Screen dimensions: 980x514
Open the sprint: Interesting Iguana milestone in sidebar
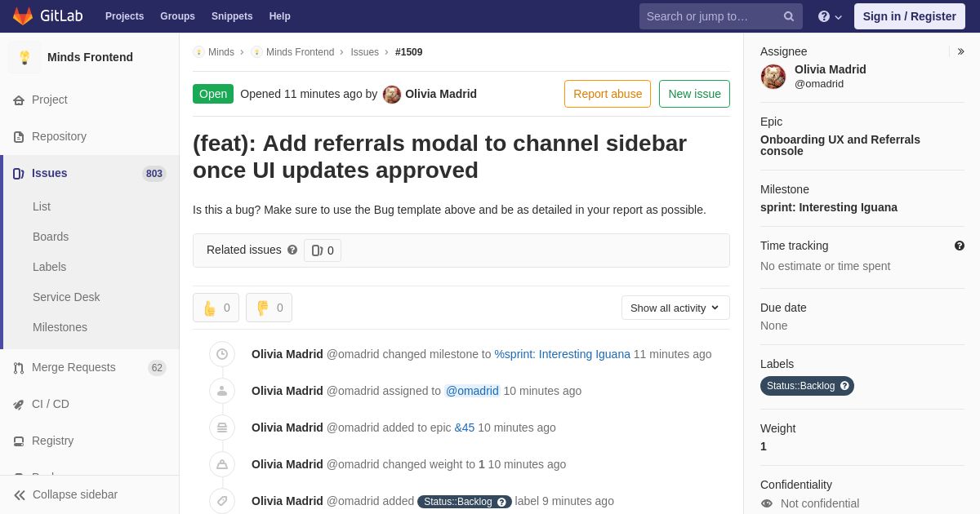click(x=829, y=207)
